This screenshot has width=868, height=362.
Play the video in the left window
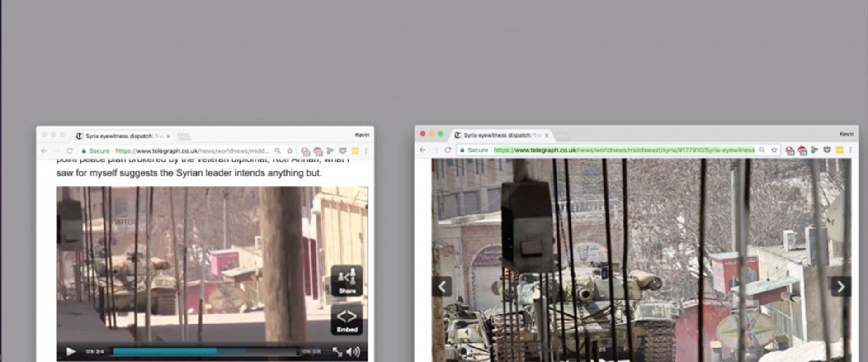coord(71,352)
